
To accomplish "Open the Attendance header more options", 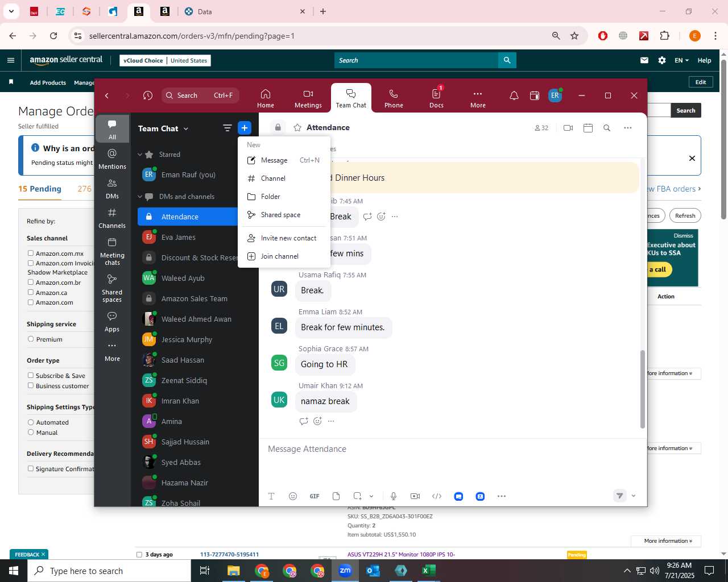I will pyautogui.click(x=628, y=128).
